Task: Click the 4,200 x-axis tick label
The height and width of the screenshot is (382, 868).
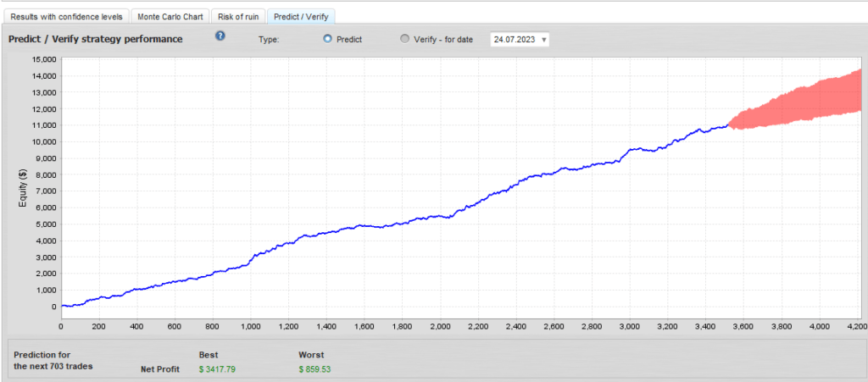Action: (857, 327)
